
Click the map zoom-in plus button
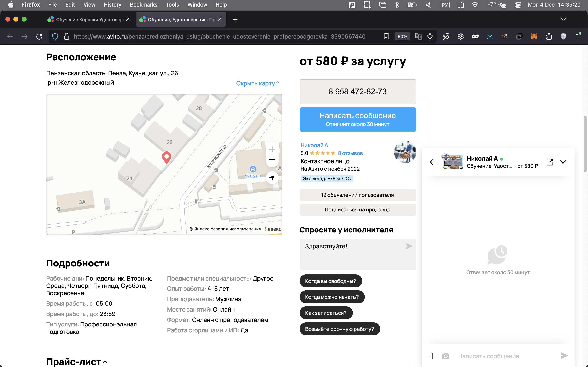click(272, 149)
